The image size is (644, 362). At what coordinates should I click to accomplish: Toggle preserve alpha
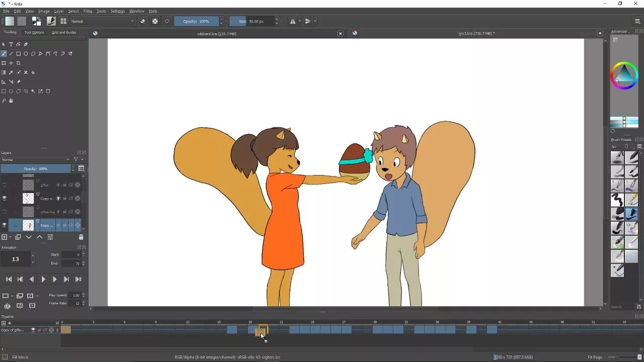coord(154,21)
